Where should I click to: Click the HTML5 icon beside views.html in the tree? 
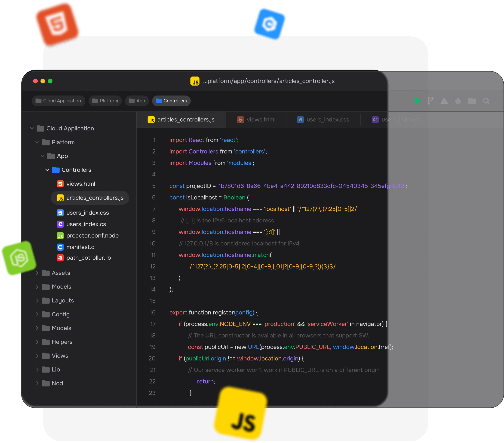(x=60, y=184)
